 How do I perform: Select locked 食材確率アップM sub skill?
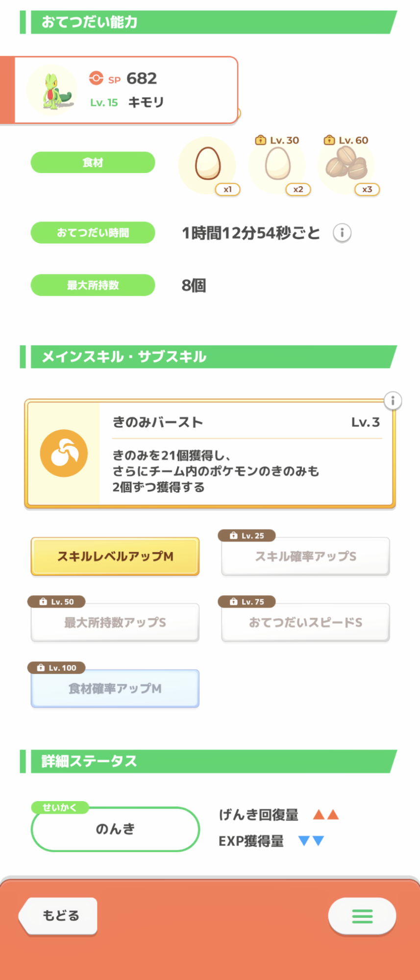point(115,688)
